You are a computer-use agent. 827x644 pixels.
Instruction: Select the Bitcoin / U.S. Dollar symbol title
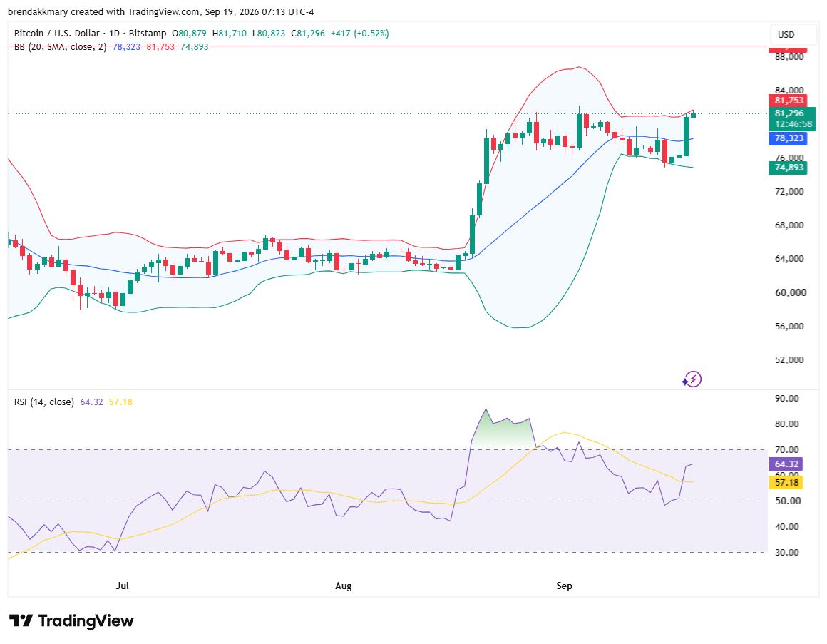56,34
